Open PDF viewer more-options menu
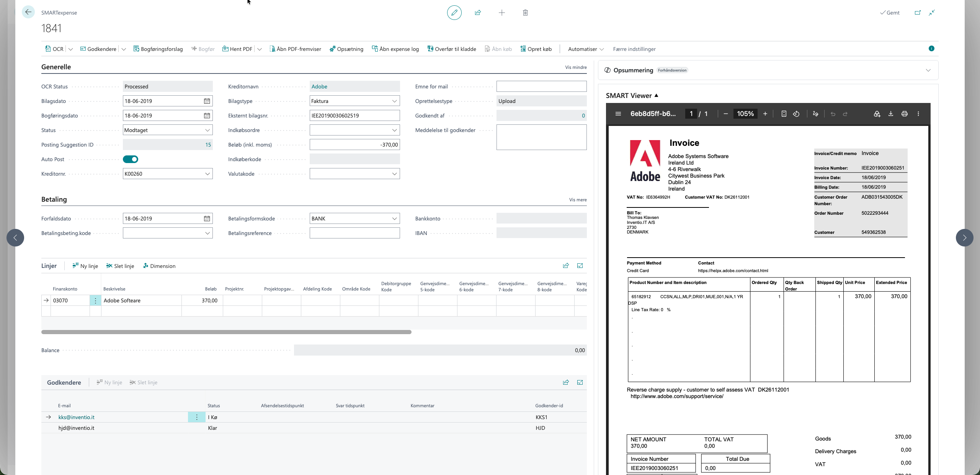This screenshot has width=980, height=475. [918, 114]
